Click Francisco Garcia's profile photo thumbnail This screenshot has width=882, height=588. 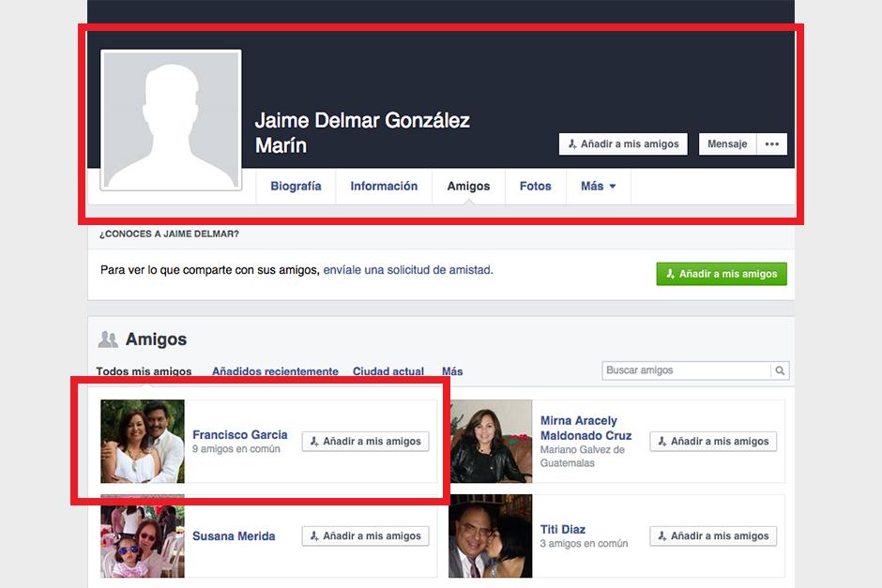142,441
